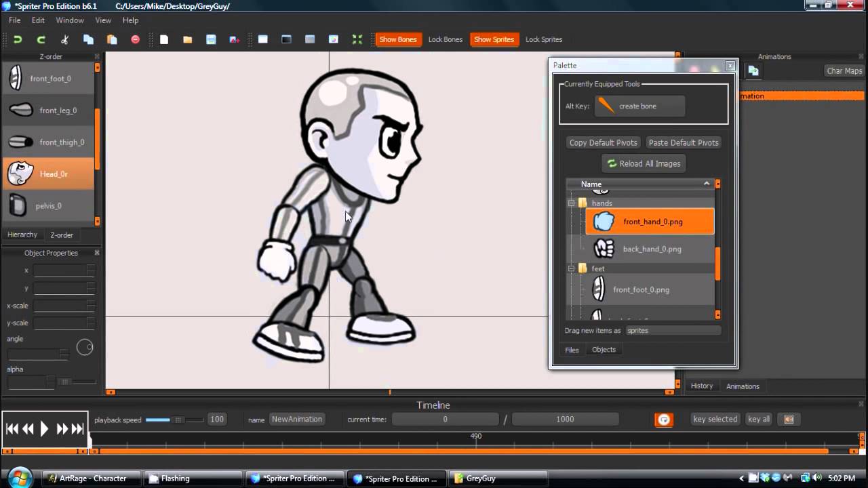Click the scissors Cut icon
The image size is (868, 488).
(x=64, y=39)
